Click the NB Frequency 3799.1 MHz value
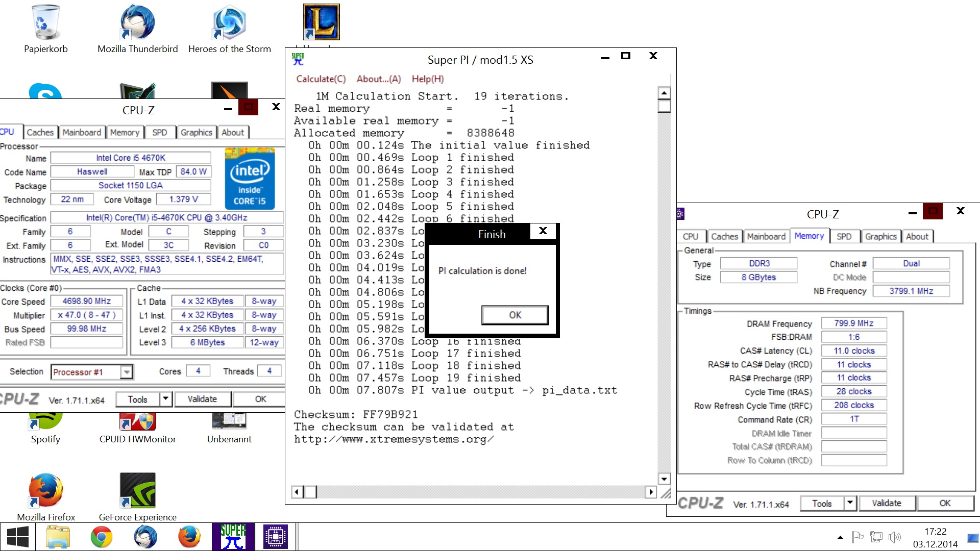980x551 pixels. pos(911,291)
